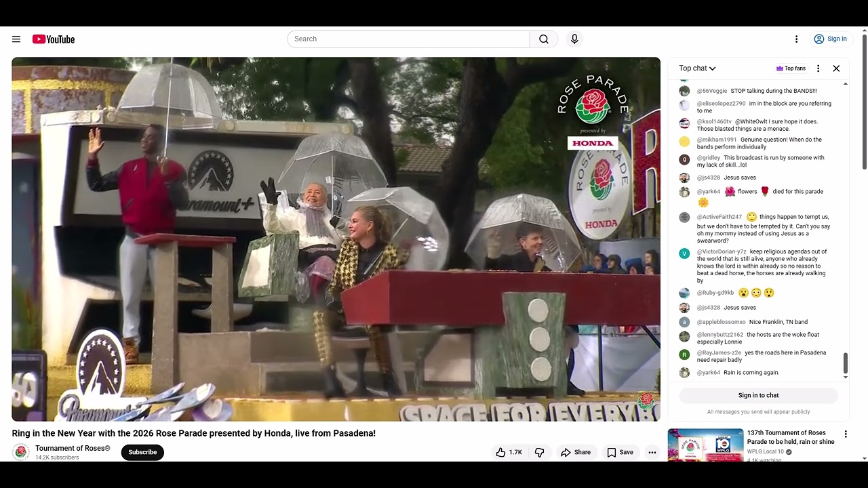The height and width of the screenshot is (488, 868).
Task: Click the chat panel scrollbar thumb
Action: (845, 363)
